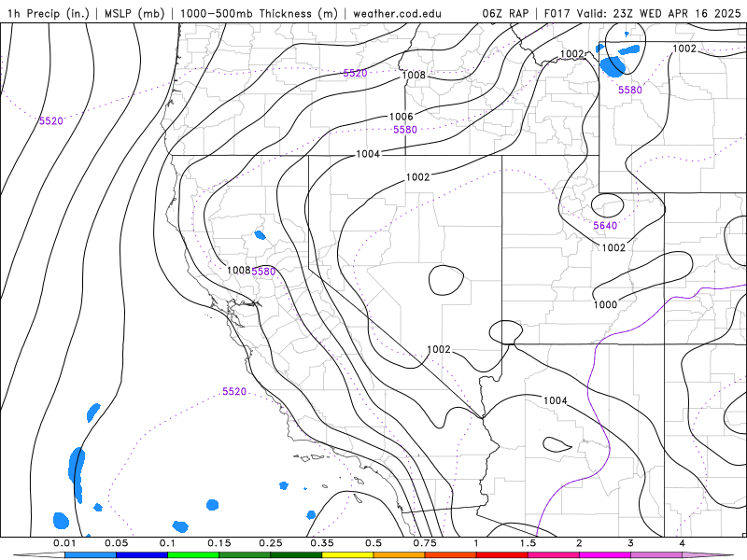The width and height of the screenshot is (747, 560).
Task: Click the '1h Precip (in.)' title text
Action: (x=49, y=13)
